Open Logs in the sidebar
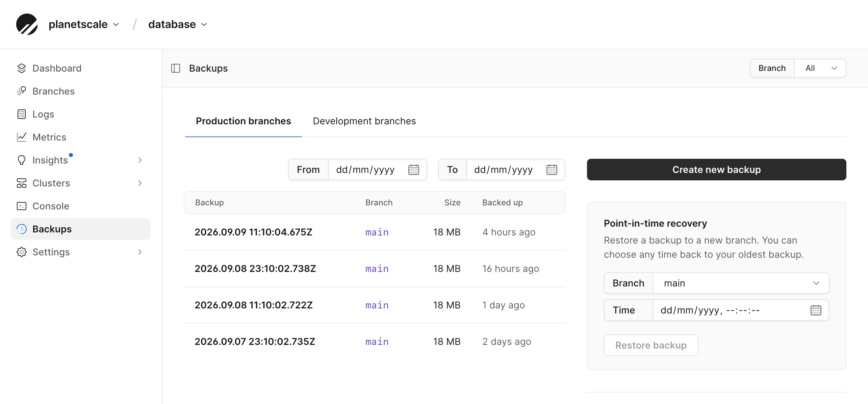Image resolution: width=868 pixels, height=404 pixels. click(x=81, y=114)
